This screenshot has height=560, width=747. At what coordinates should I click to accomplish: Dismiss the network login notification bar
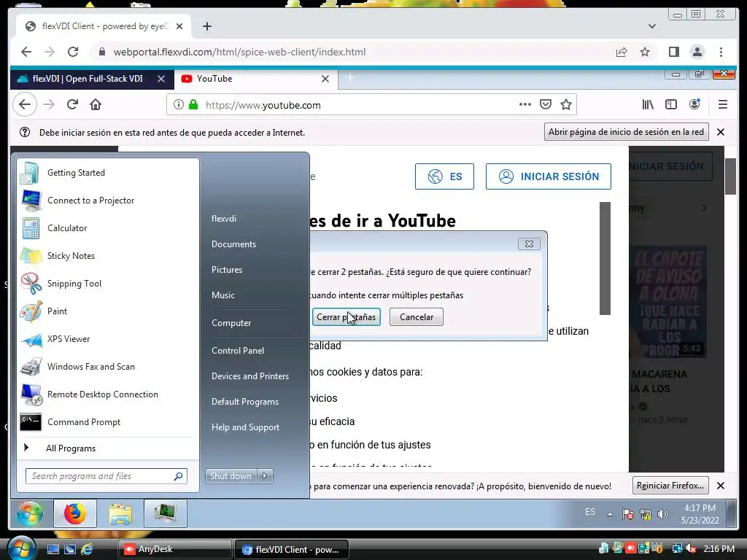click(721, 132)
